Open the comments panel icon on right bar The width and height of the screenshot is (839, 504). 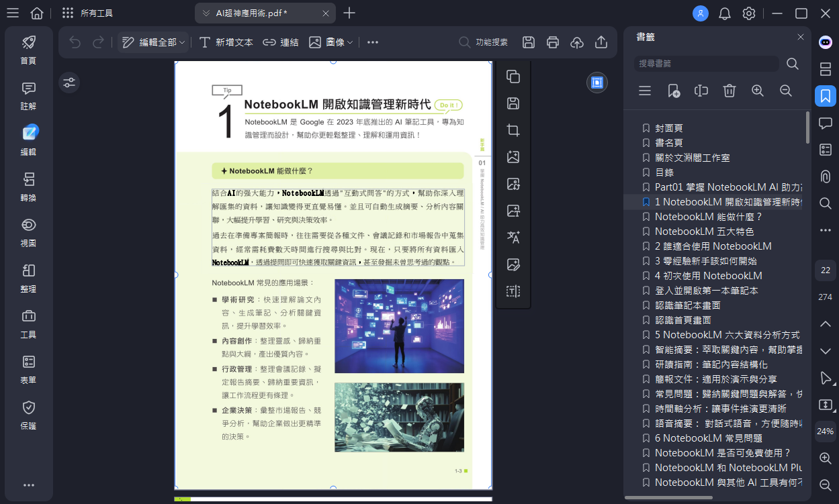[826, 123]
